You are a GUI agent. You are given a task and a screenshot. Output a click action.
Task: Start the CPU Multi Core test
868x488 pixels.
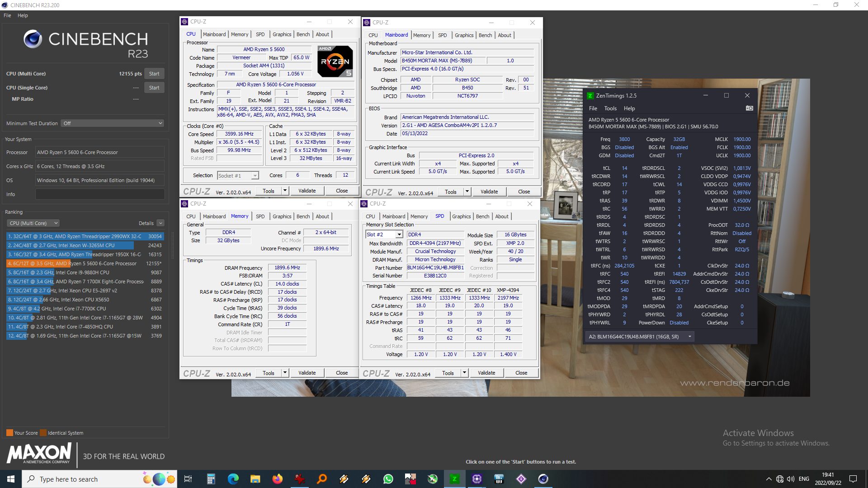pyautogui.click(x=154, y=74)
